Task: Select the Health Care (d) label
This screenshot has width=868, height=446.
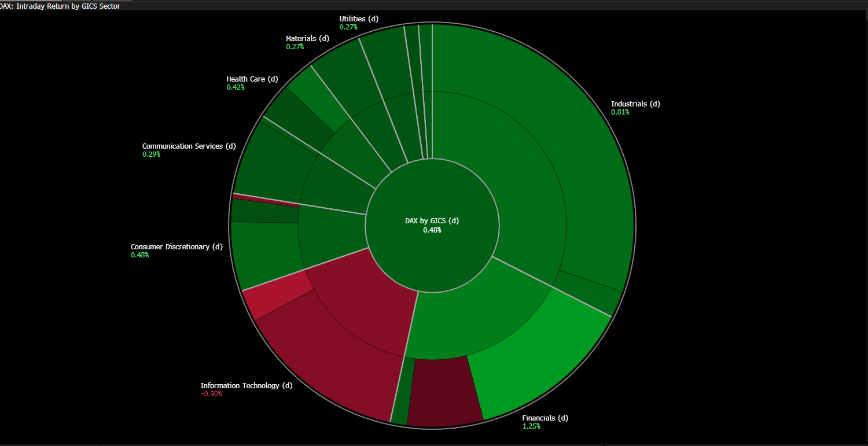Action: (252, 79)
